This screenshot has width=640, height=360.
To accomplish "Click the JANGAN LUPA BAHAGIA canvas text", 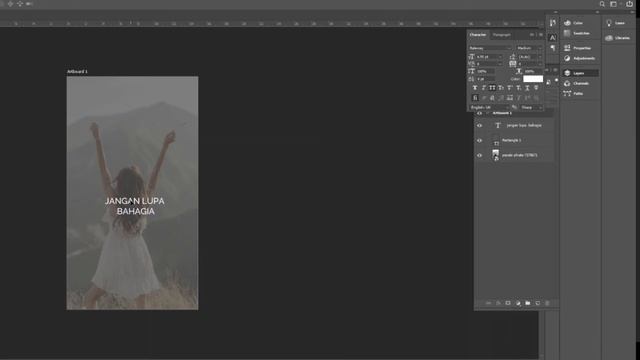I will 135,206.
